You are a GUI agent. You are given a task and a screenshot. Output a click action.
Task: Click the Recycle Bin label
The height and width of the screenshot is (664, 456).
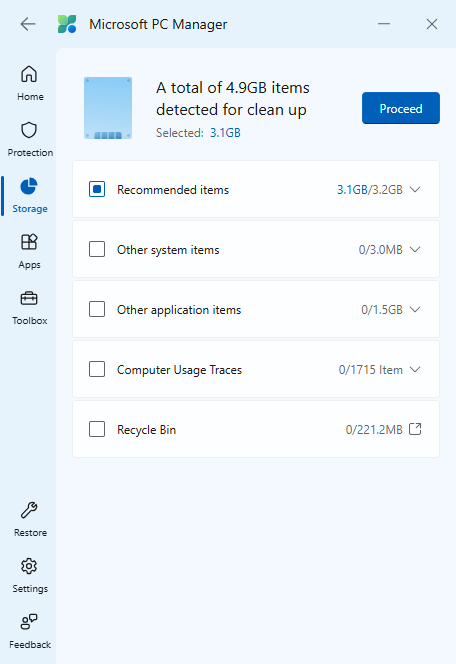click(146, 430)
